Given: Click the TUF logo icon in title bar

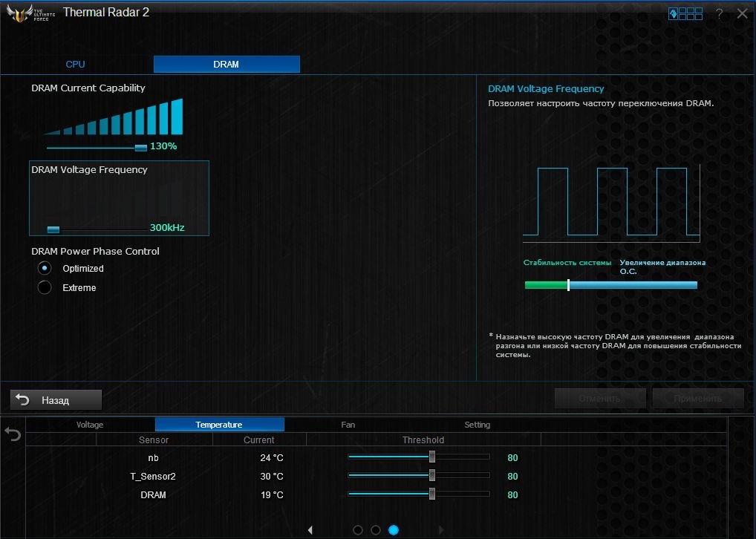Looking at the screenshot, I should [30, 13].
